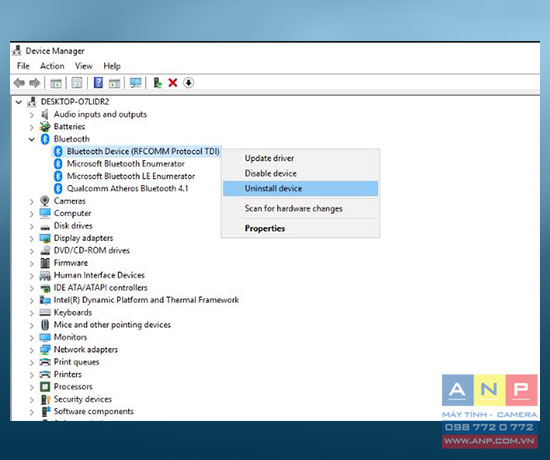This screenshot has height=460, width=550.
Task: Select Intel(R) Dynamic Platform and Thermal Framework
Action: point(146,300)
